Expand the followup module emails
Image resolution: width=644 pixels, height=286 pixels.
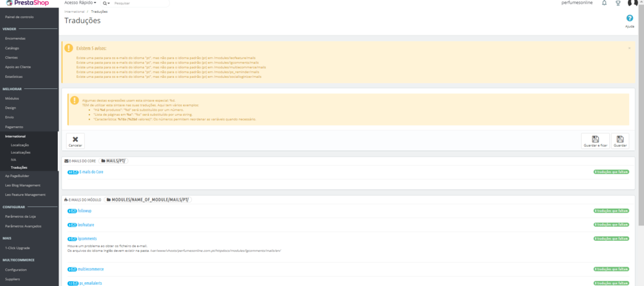point(84,211)
